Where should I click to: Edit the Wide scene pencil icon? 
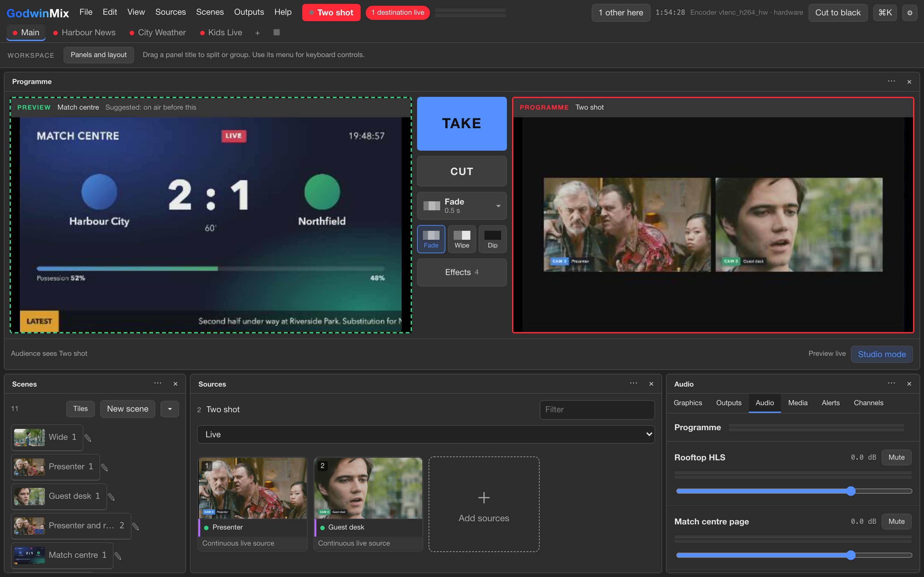coord(88,437)
